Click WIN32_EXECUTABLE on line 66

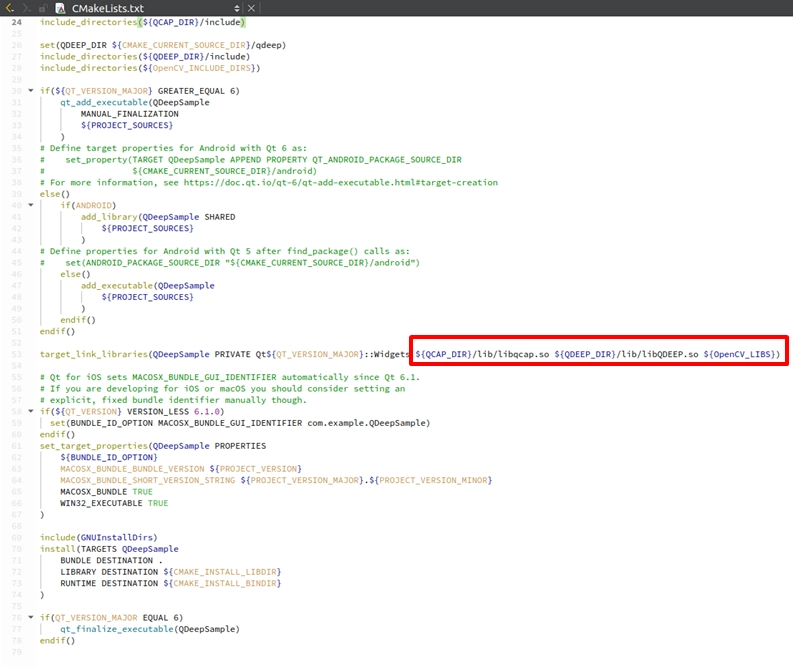tap(101, 503)
